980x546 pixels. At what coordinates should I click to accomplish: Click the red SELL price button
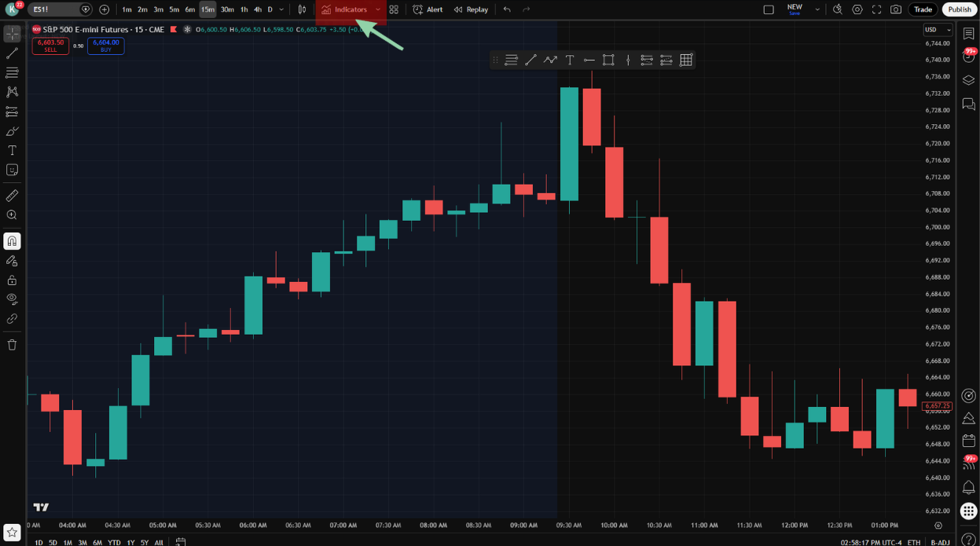pyautogui.click(x=50, y=46)
